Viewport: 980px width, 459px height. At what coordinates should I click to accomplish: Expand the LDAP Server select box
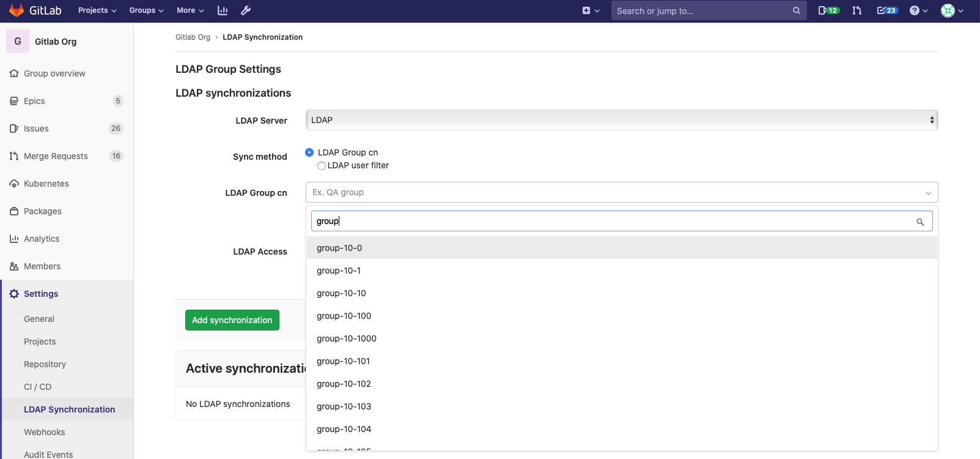coord(621,120)
